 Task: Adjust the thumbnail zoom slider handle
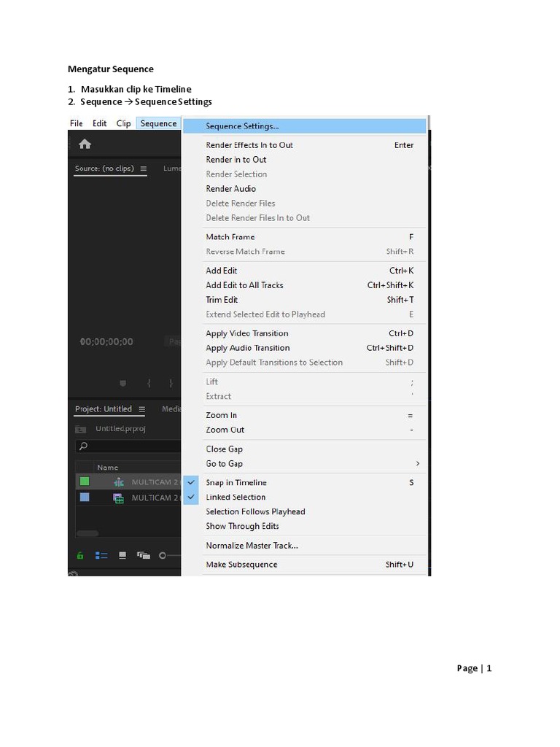point(163,555)
